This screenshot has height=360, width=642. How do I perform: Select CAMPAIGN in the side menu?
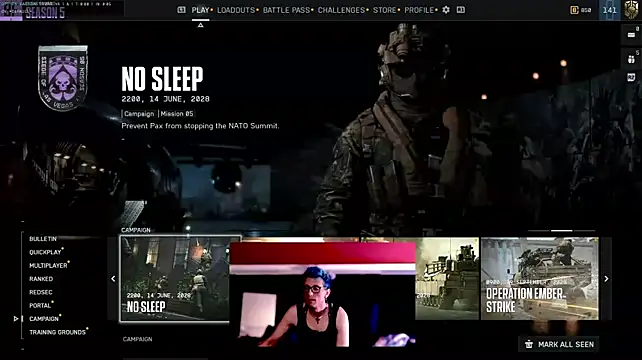click(44, 319)
